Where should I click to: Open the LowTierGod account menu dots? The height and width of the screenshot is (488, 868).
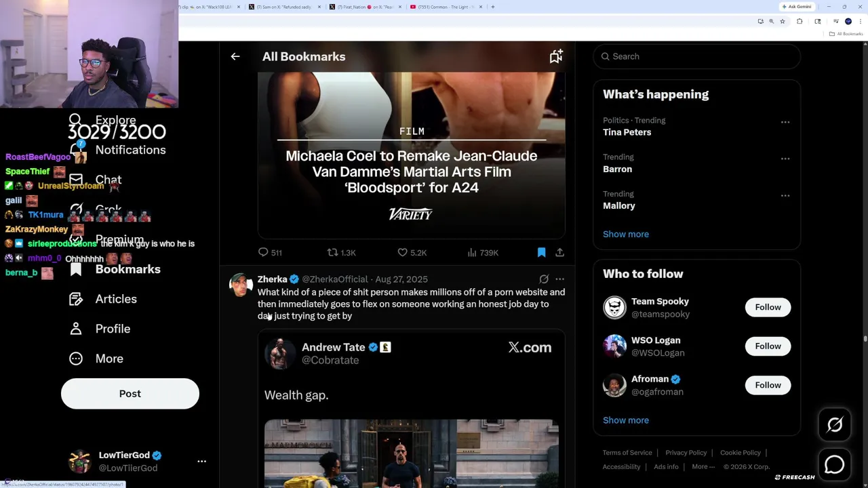point(201,461)
